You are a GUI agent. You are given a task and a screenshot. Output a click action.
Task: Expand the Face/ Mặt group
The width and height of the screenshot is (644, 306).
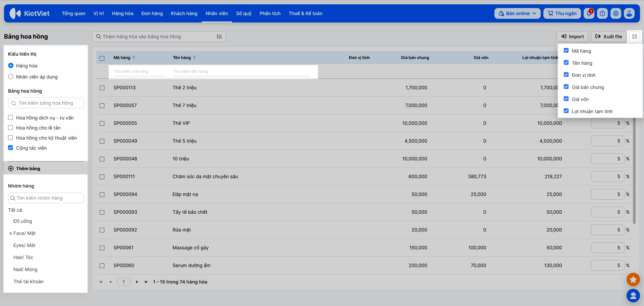(11, 234)
